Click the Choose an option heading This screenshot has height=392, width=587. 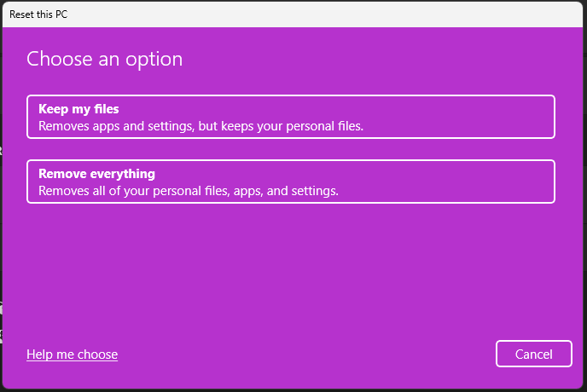(x=104, y=59)
